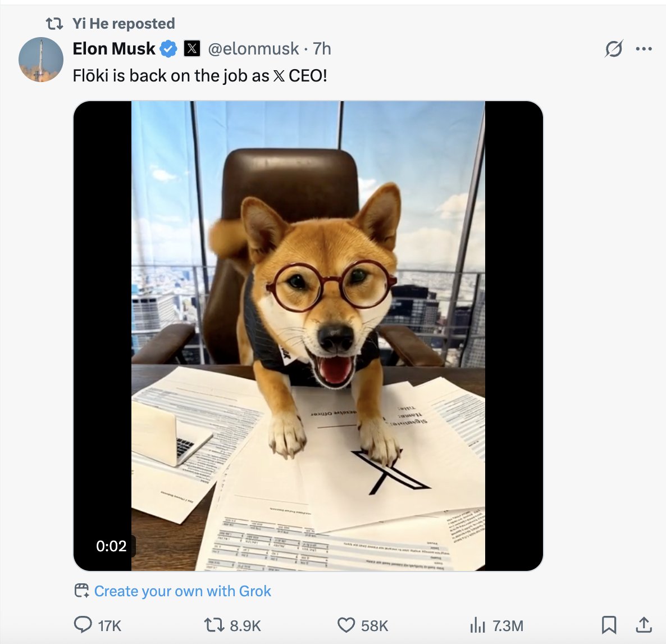Image resolution: width=666 pixels, height=644 pixels.
Task: Click "Create your own with Grok" link
Action: (183, 591)
